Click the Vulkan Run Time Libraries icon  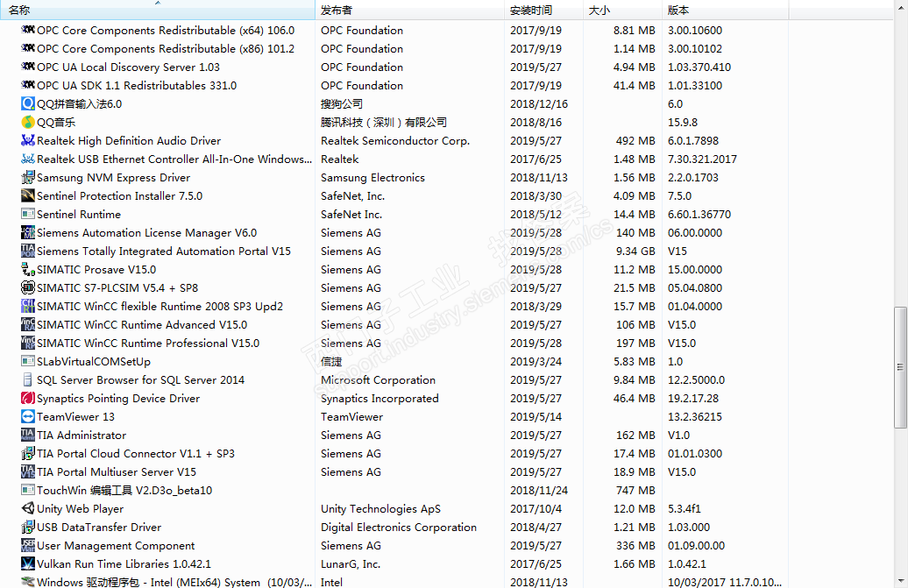pos(28,563)
